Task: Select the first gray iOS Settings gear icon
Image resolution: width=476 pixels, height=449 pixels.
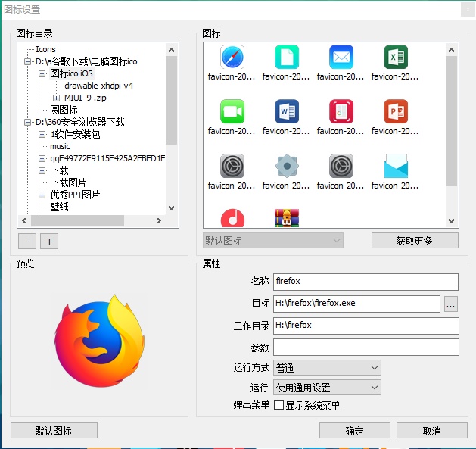Action: [232, 166]
